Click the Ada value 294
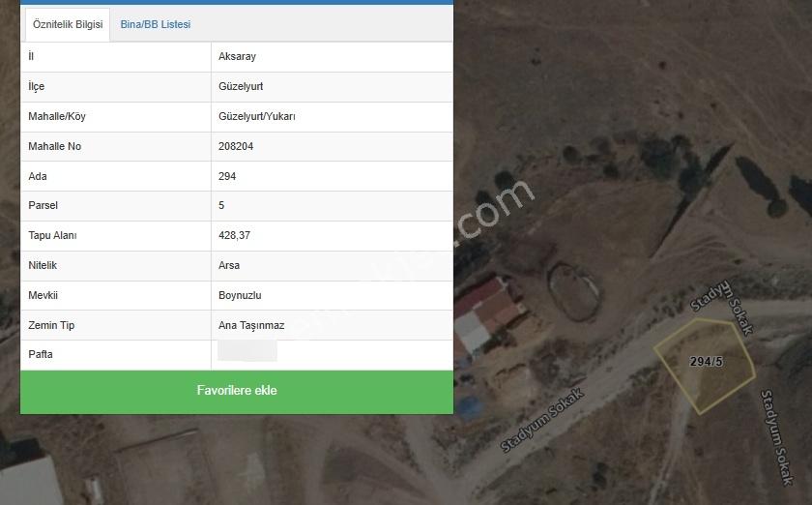Screen dimensions: 812x505 (227, 176)
